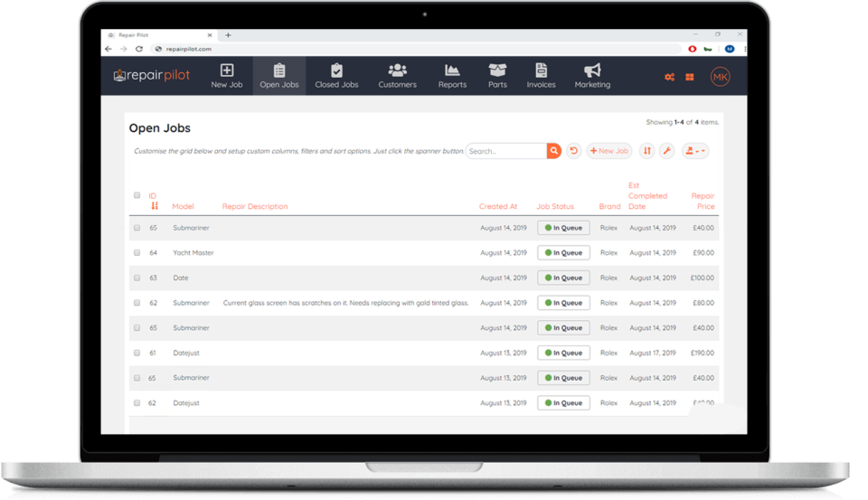Open the MK user avatar menu
868x500 pixels.
coord(720,77)
